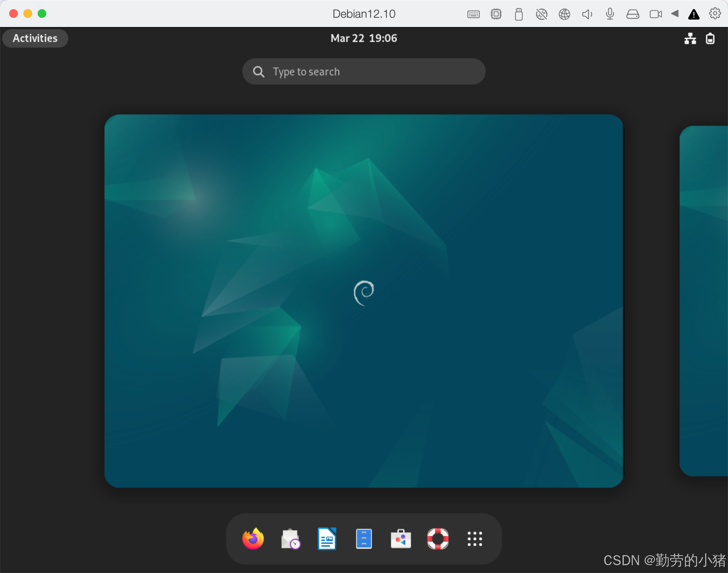Open the clock menu Mar 22 19:06

364,38
